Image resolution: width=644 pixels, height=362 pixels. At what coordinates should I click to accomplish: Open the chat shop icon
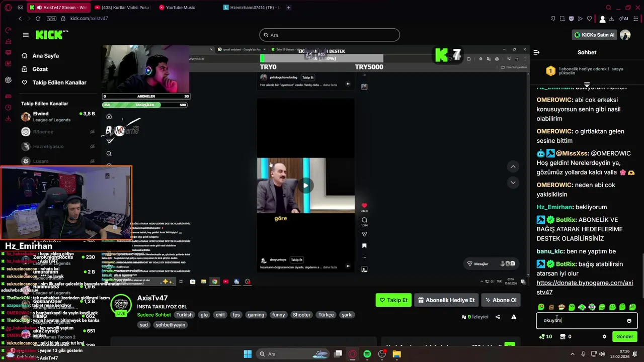[562, 336]
